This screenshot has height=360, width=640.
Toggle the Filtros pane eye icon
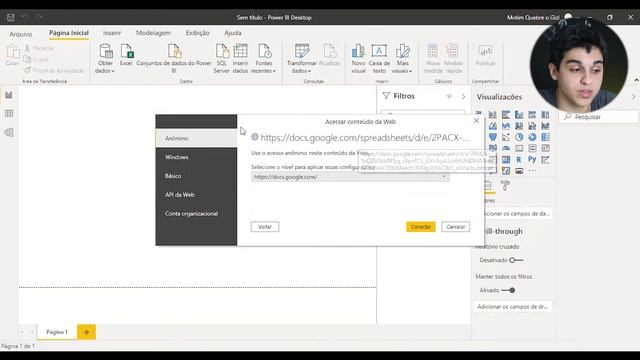click(x=449, y=96)
